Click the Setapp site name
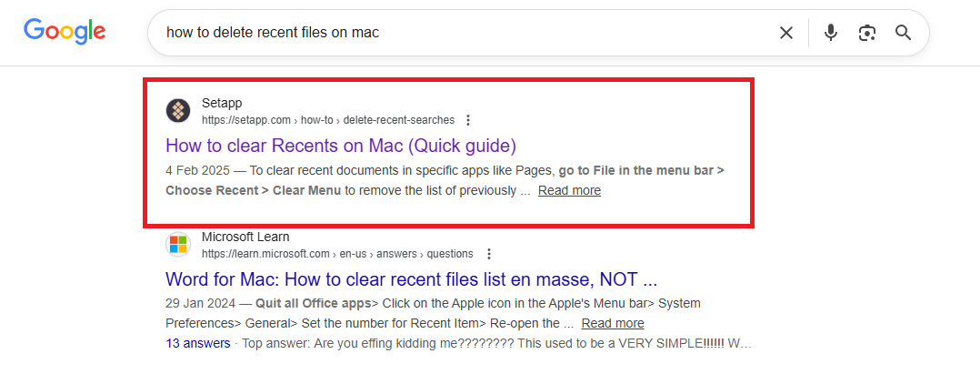The image size is (980, 374). tap(222, 103)
